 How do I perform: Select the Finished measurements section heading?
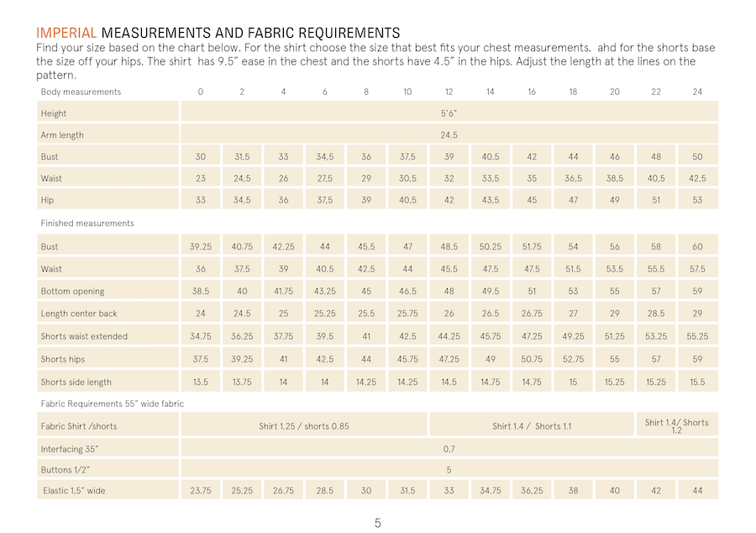tap(87, 224)
